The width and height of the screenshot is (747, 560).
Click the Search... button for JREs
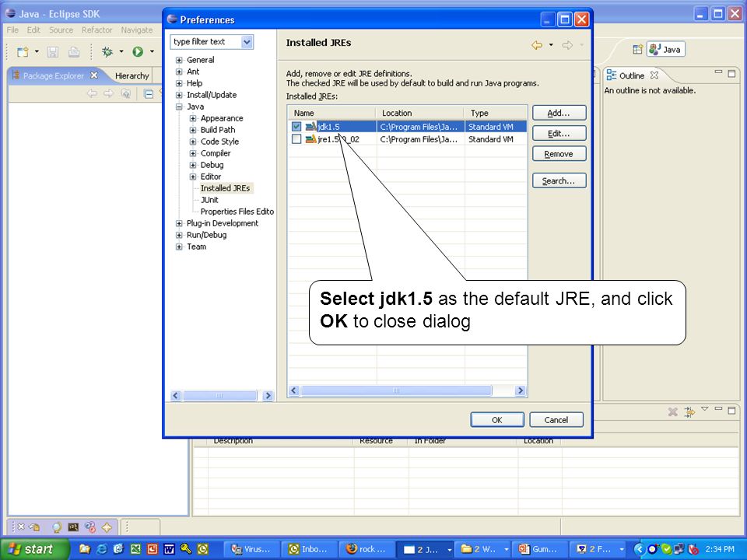click(559, 181)
